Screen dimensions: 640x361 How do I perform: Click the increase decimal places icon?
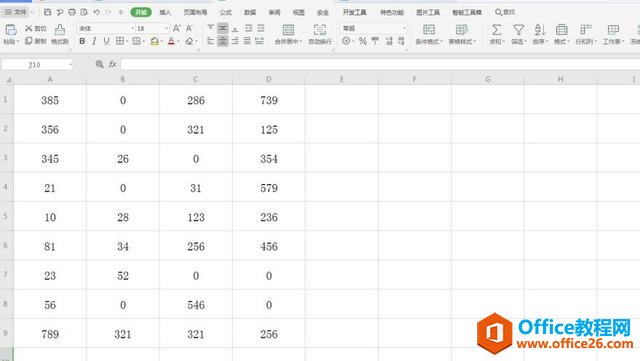[x=389, y=41]
